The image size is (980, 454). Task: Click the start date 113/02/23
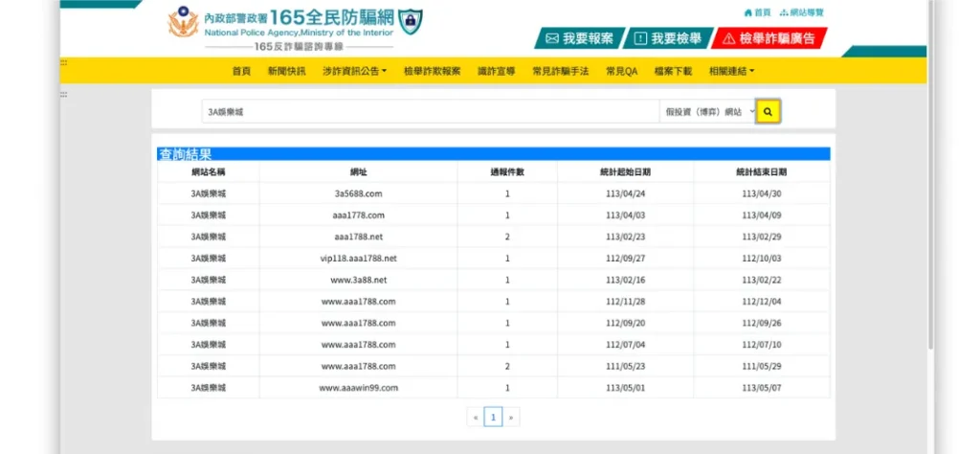pyautogui.click(x=625, y=237)
